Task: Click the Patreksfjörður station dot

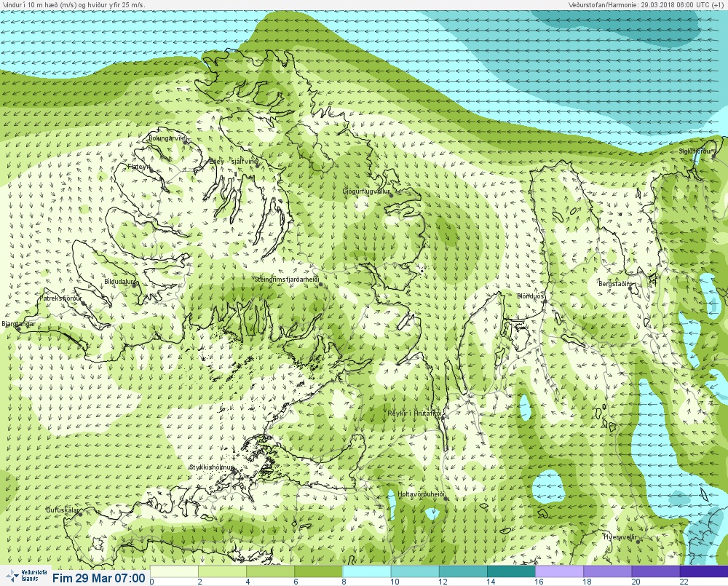Action: pos(83,302)
